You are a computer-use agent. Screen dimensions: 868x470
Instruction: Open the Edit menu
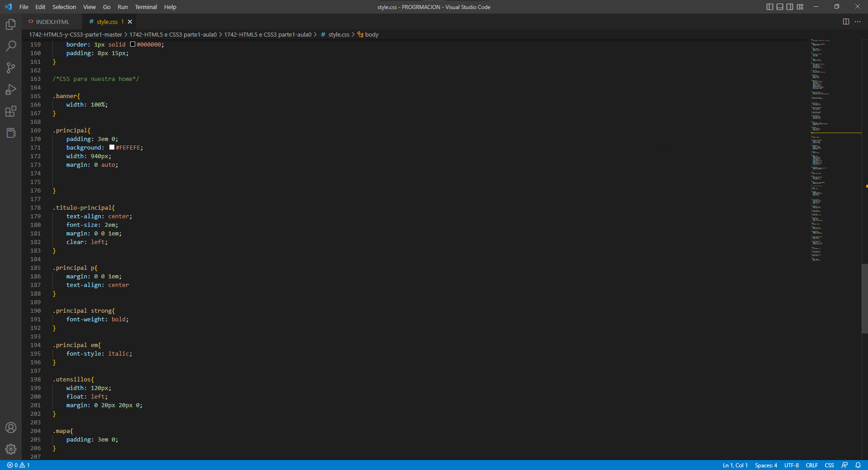[x=40, y=7]
